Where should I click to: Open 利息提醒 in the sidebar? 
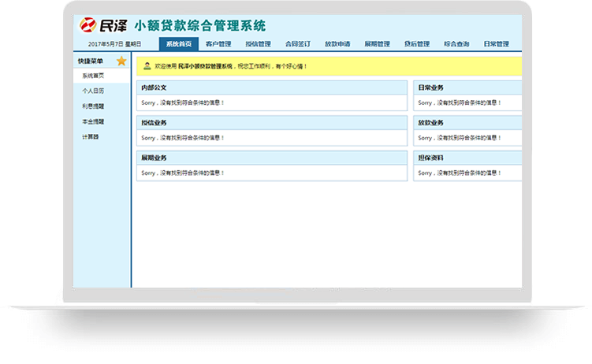[x=93, y=106]
